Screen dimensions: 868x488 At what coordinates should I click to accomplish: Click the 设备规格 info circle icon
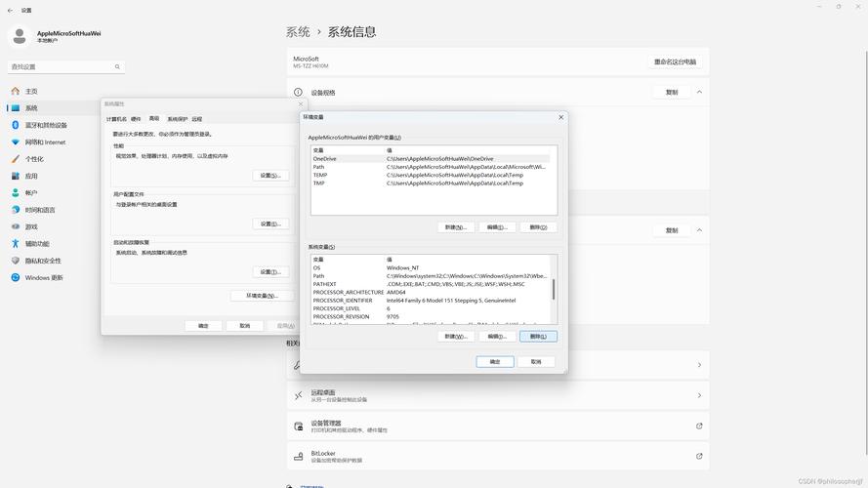tap(298, 93)
